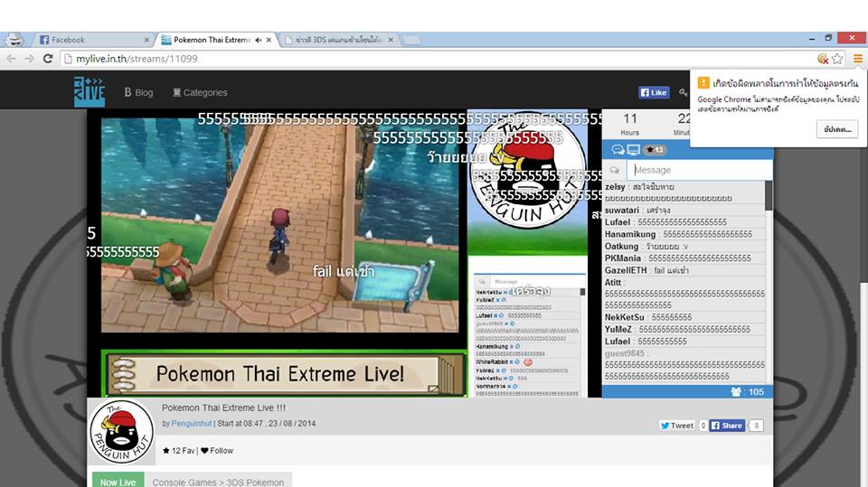Screen dimensions: 868x487
Task: Click the Chrome forward arrow
Action: point(29,59)
